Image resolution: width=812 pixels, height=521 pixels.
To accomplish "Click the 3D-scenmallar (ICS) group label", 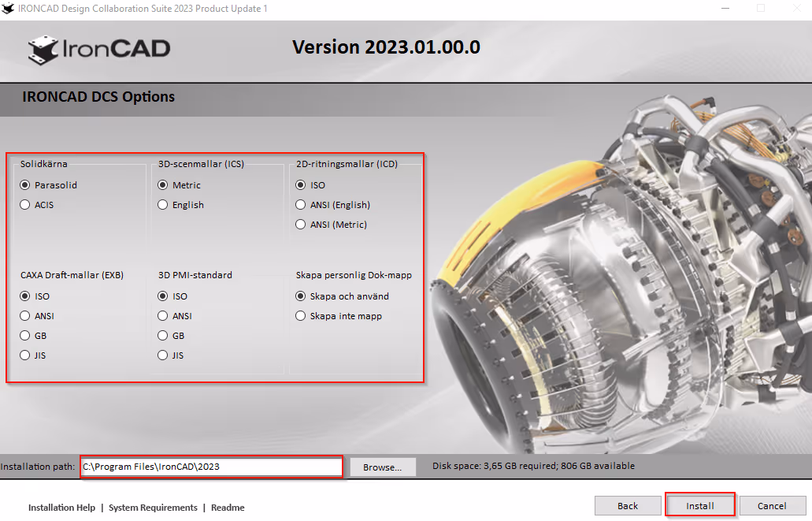I will 201,164.
